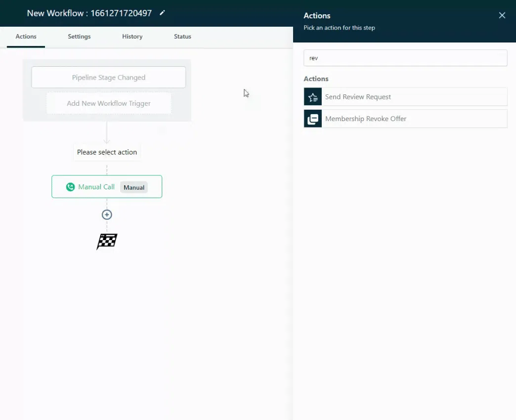
Task: Add a step with the plus circle
Action: pos(107,215)
